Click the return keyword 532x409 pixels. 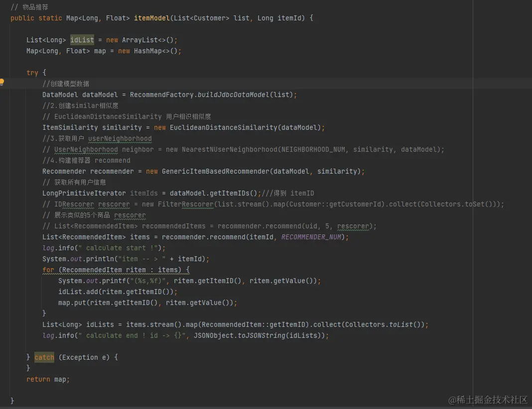pos(38,379)
